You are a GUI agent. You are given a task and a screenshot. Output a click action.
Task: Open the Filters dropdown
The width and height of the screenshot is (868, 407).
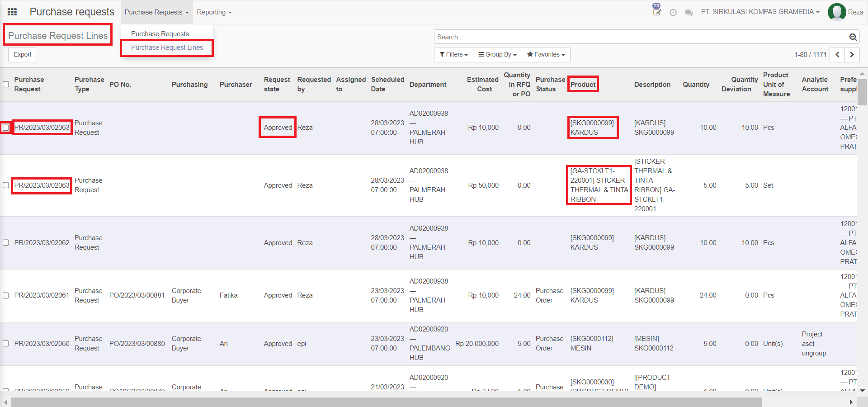click(x=453, y=55)
